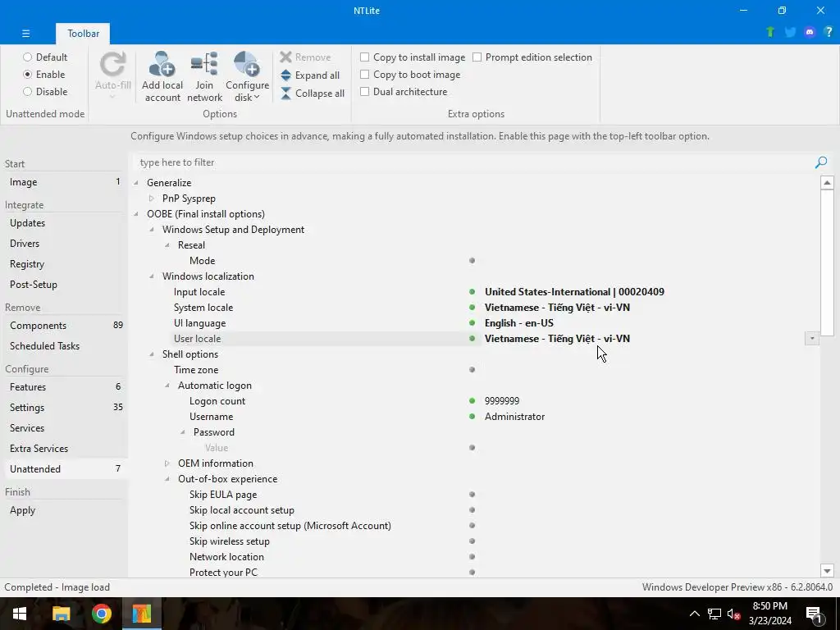Open the notification center icon
840x630 pixels.
[x=814, y=614]
